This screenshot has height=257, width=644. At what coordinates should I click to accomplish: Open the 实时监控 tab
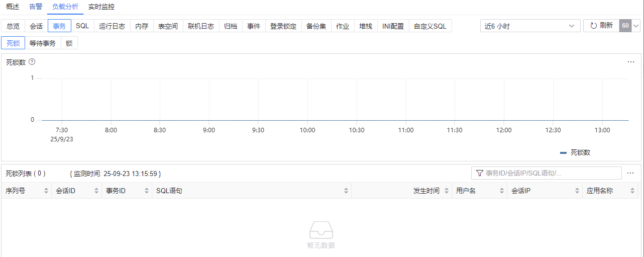click(101, 7)
